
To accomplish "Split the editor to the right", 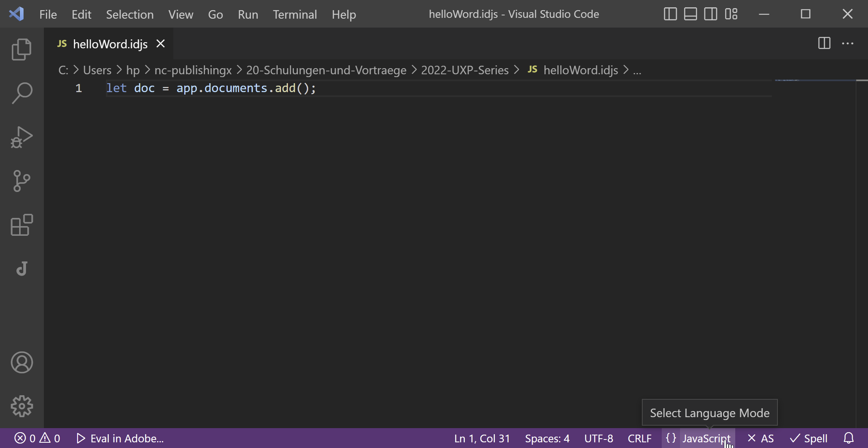I will (x=824, y=43).
